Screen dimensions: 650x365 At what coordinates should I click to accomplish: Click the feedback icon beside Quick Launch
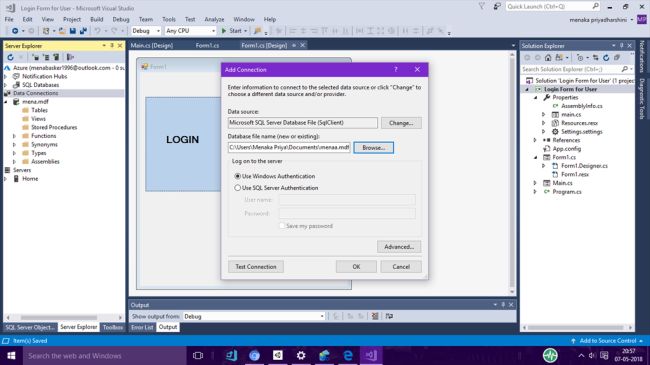[x=497, y=6]
